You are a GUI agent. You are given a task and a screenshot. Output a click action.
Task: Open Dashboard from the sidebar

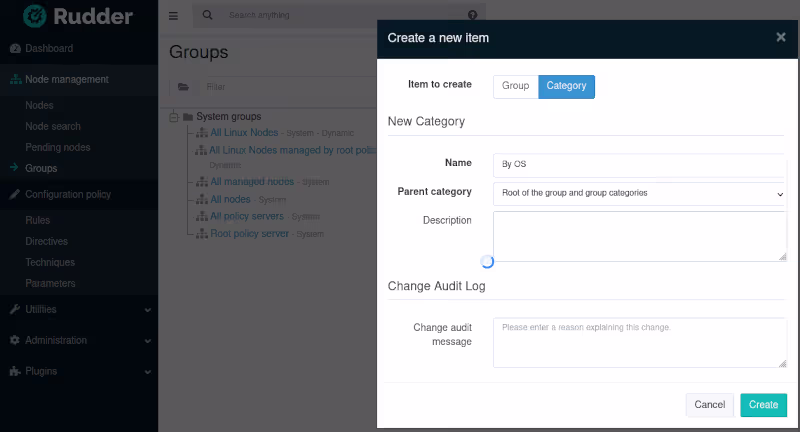tap(48, 48)
